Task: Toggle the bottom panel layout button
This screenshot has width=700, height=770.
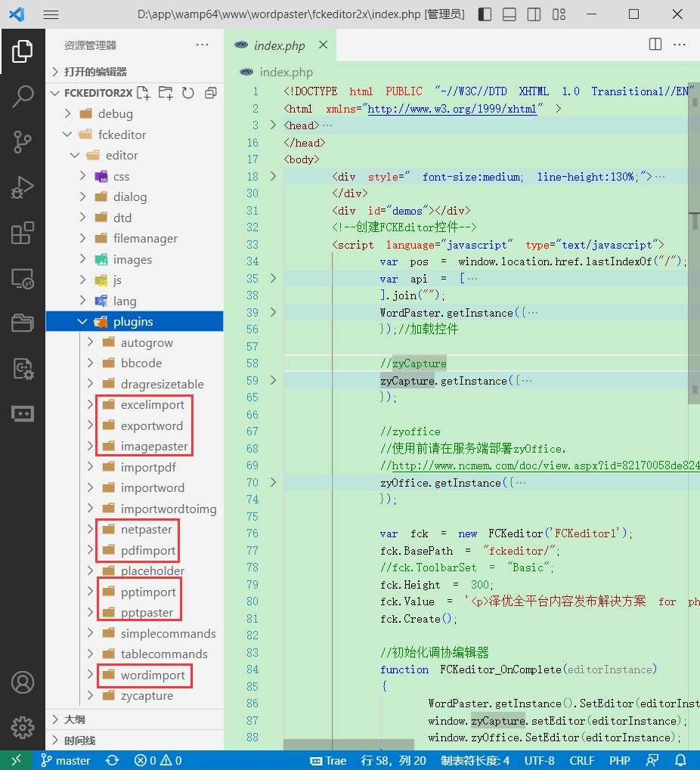Action: pos(510,14)
